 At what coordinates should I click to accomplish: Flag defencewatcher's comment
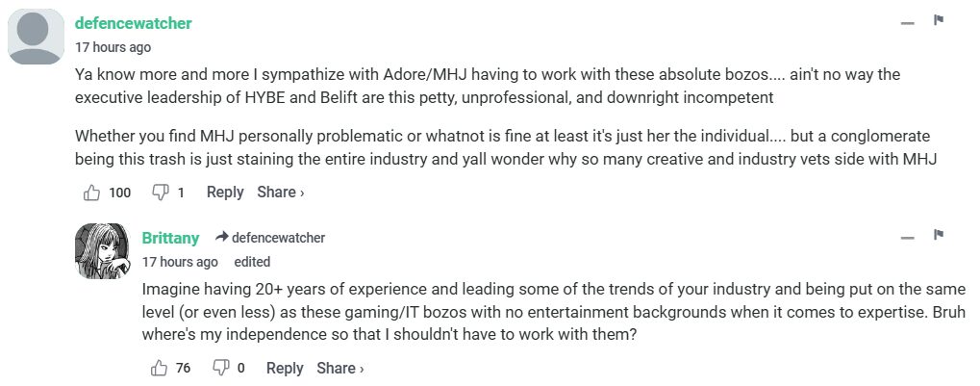940,20
